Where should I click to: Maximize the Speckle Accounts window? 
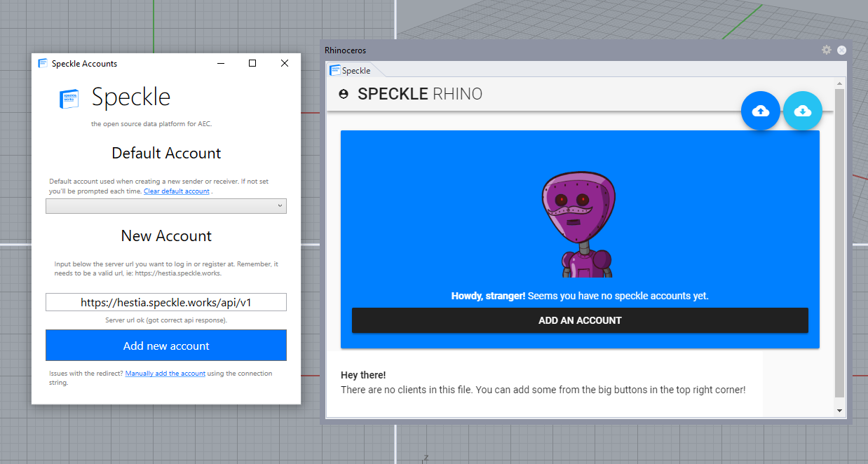pos(252,63)
